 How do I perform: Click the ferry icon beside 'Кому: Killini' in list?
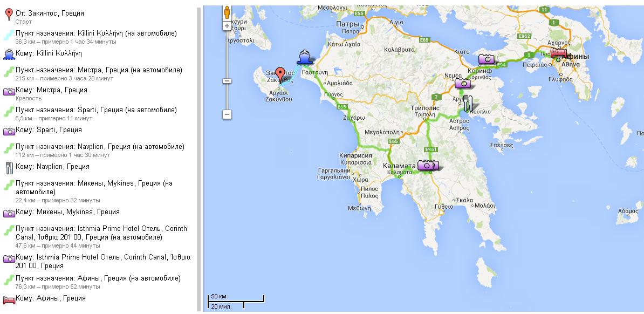(x=9, y=54)
